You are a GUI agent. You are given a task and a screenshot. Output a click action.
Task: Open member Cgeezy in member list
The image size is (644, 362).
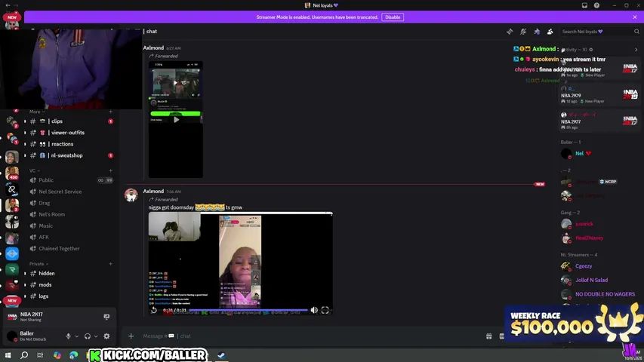coord(584,266)
